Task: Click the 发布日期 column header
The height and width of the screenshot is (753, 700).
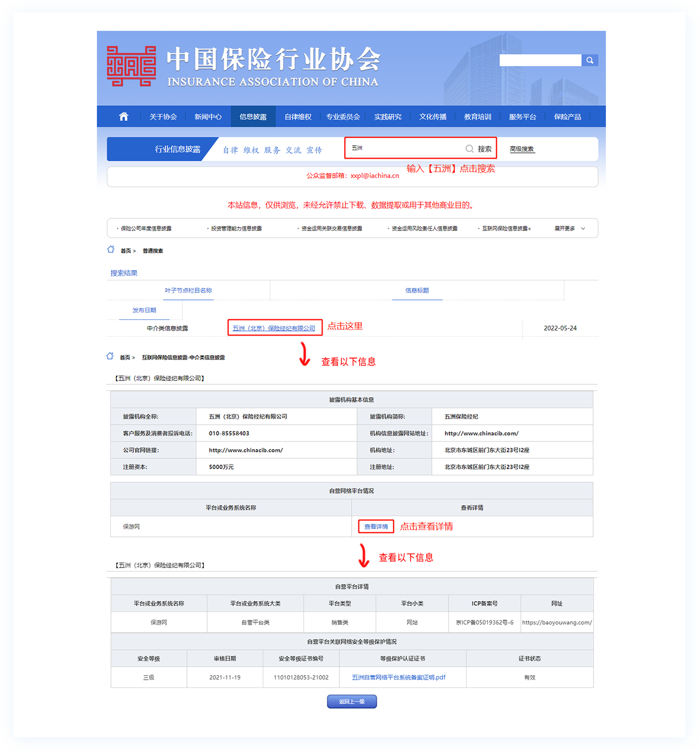Action: [x=144, y=310]
